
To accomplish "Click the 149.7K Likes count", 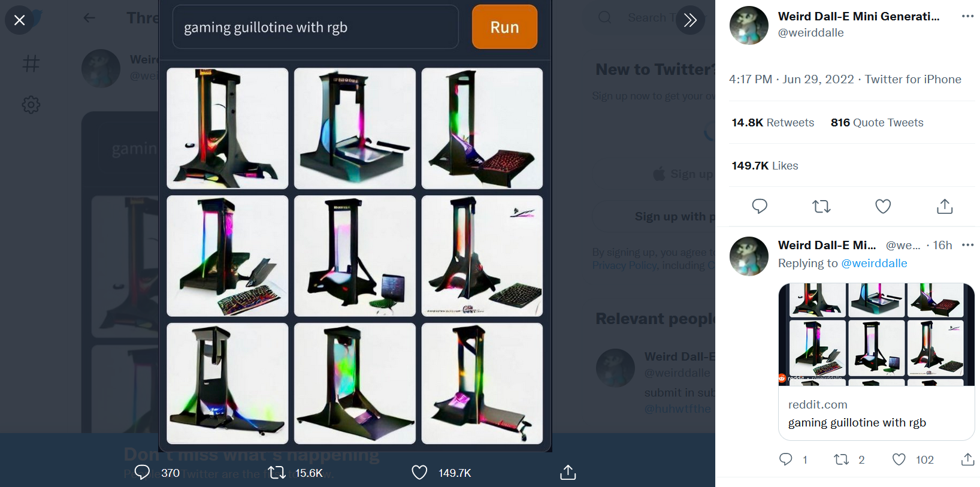I will (x=765, y=165).
